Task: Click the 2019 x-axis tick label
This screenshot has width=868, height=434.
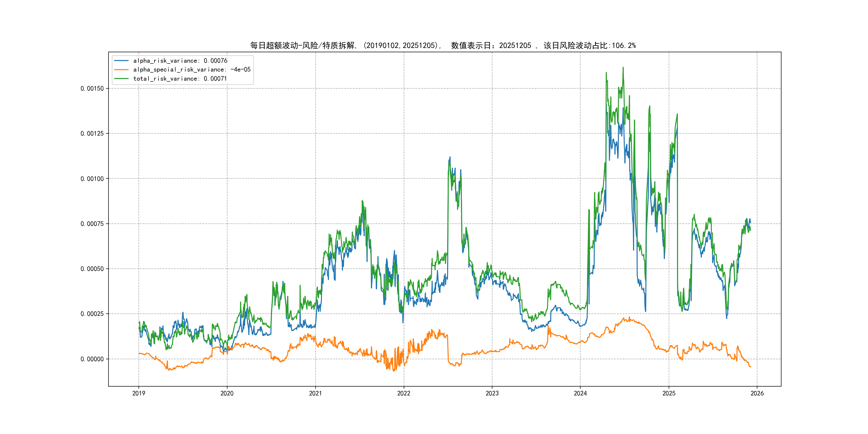Action: click(139, 393)
